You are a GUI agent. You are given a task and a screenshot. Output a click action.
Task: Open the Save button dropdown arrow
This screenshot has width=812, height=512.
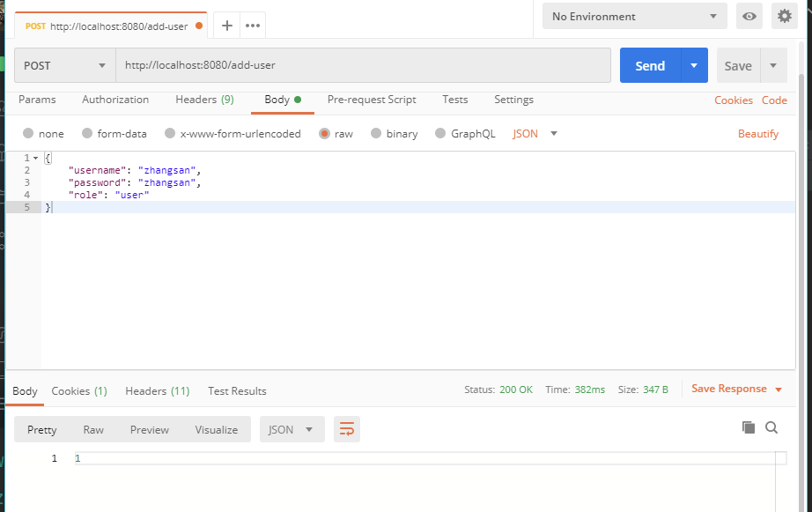click(x=773, y=65)
